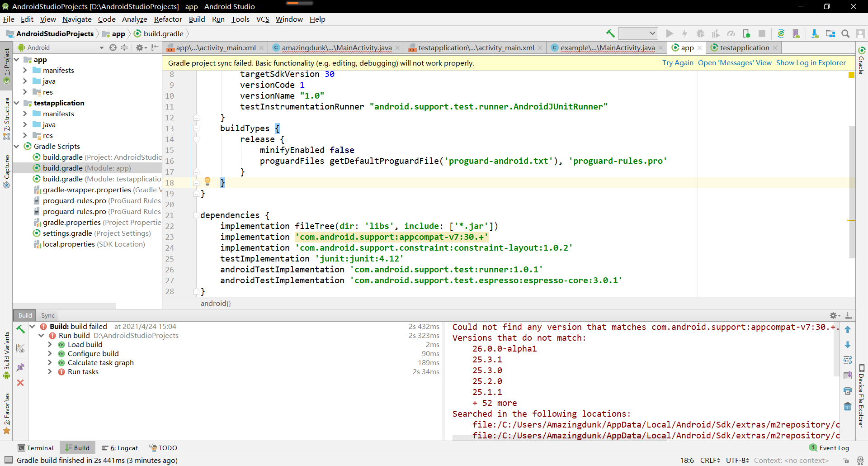Open the SDK Manager download icon
Image resolution: width=868 pixels, height=466 pixels.
815,33
